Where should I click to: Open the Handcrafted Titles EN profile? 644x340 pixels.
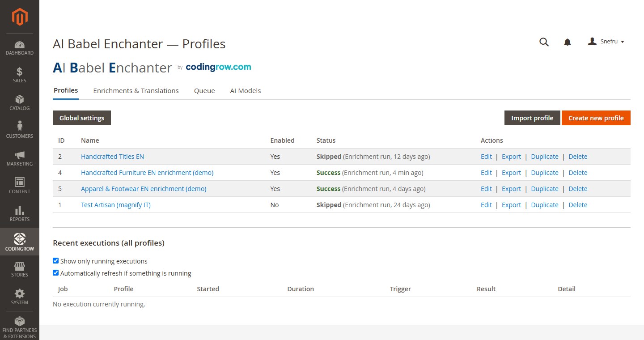click(113, 157)
